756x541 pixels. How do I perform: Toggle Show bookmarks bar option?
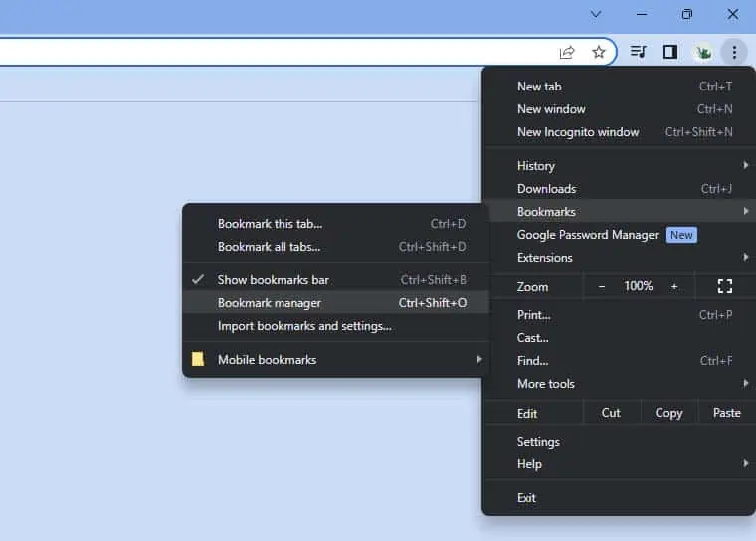pyautogui.click(x=274, y=280)
